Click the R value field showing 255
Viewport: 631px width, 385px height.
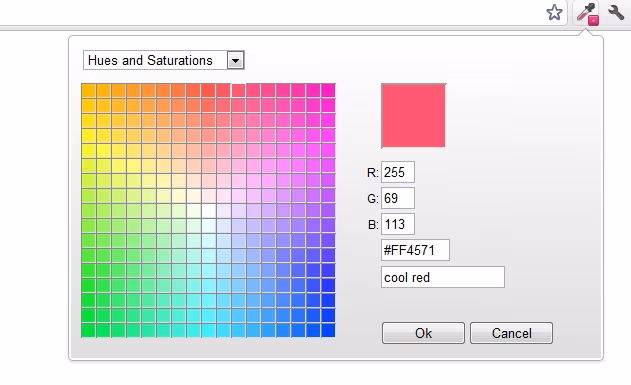pyautogui.click(x=398, y=172)
